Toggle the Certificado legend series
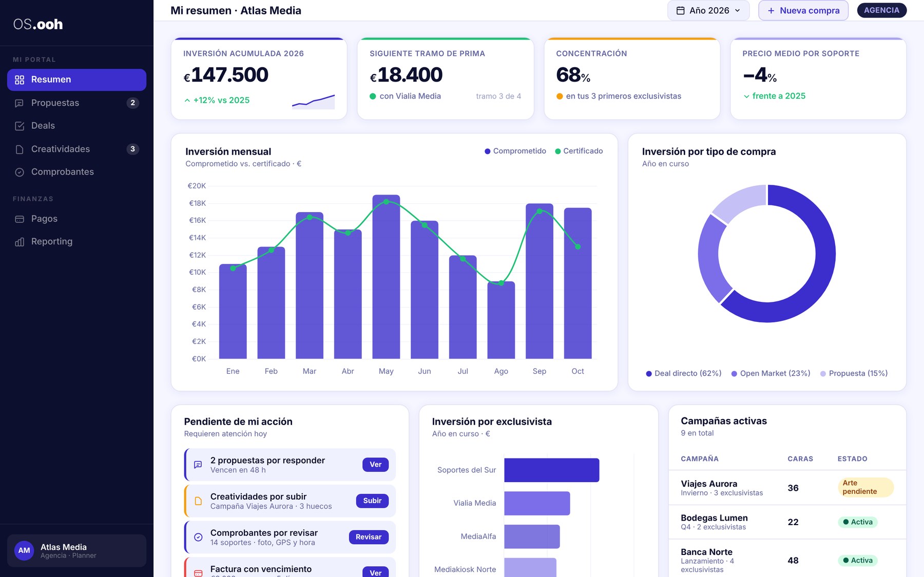 pyautogui.click(x=579, y=151)
